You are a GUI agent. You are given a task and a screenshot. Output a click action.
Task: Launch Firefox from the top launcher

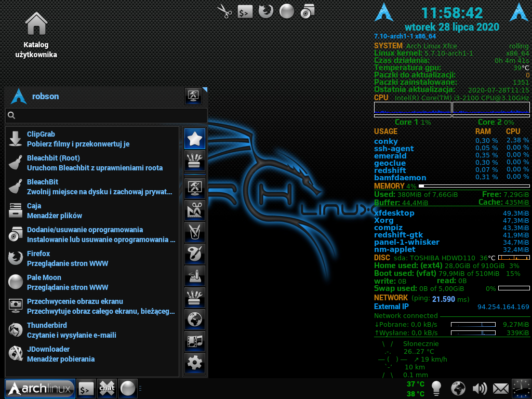[265, 11]
